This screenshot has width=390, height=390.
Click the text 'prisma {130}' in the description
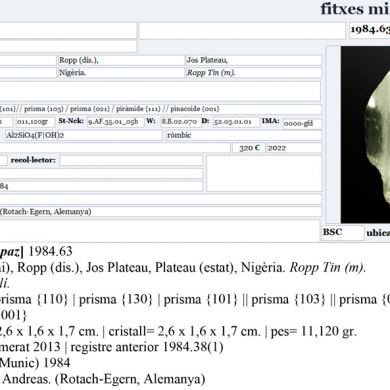pos(116,299)
